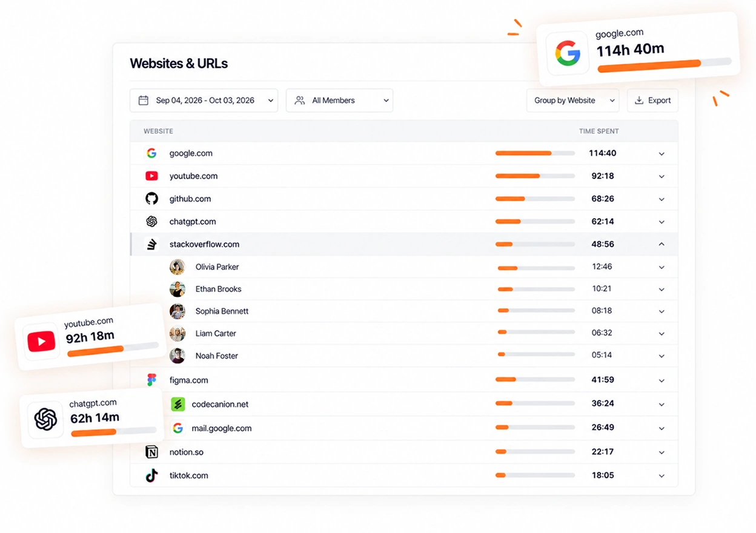Click the google.com progress bar in table
The width and height of the screenshot is (756, 533).
coord(535,153)
